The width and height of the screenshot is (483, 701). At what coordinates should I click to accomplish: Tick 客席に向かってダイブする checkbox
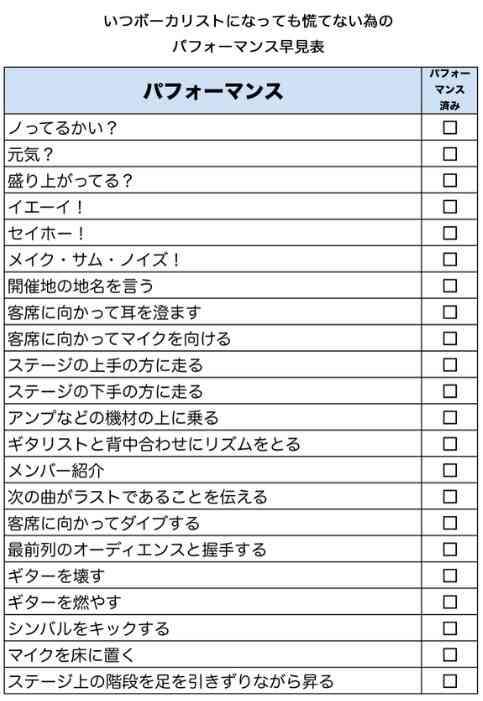(x=449, y=523)
